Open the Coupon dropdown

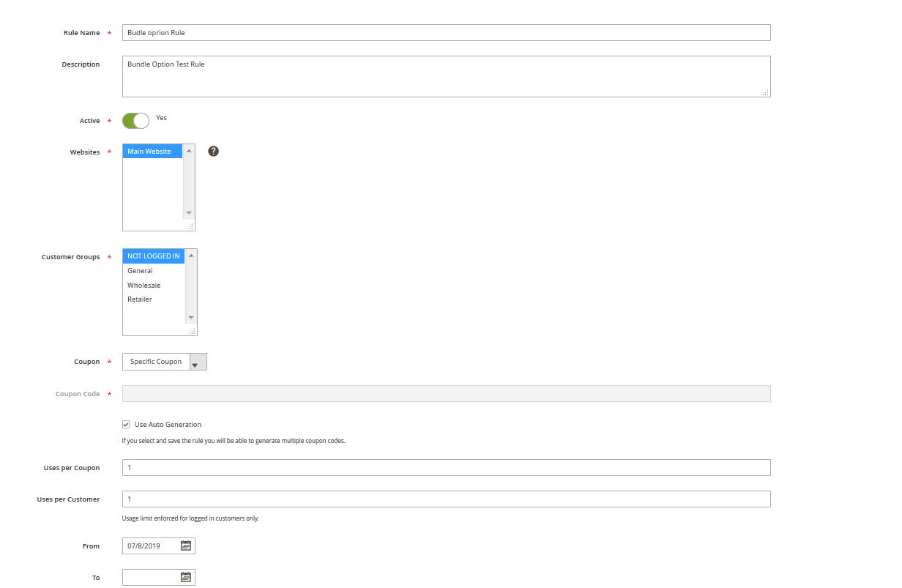coord(165,362)
